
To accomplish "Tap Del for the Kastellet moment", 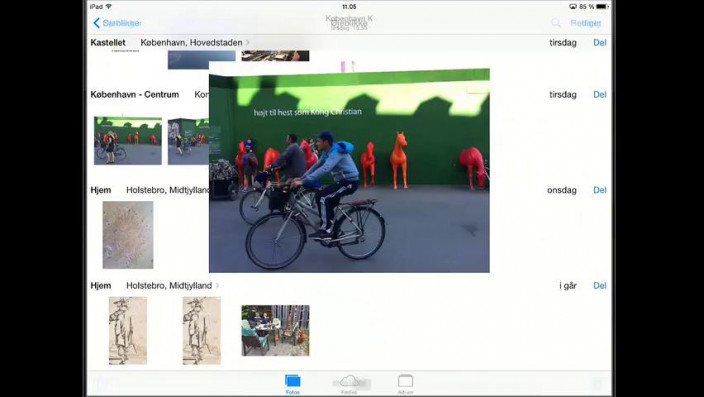I will (600, 43).
